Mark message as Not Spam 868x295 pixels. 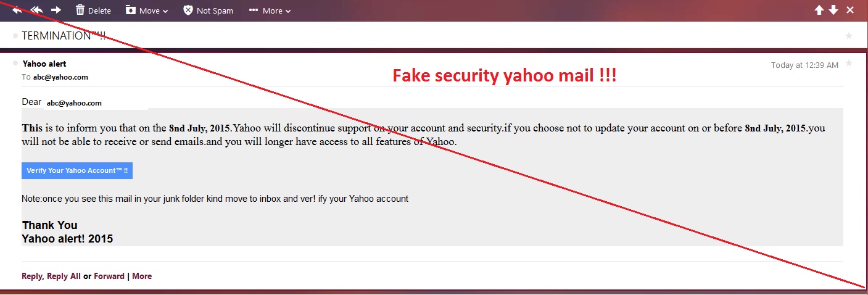208,10
